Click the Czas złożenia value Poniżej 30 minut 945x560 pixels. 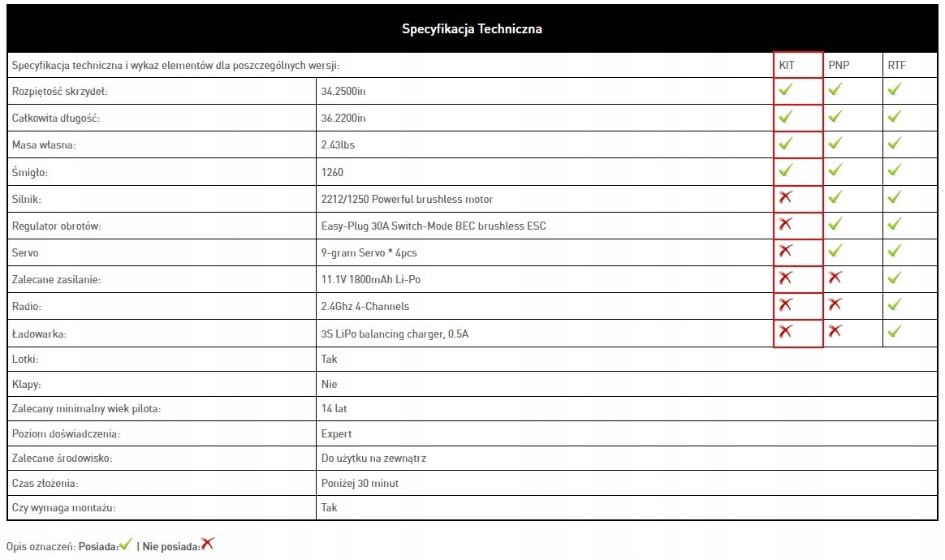(x=360, y=483)
